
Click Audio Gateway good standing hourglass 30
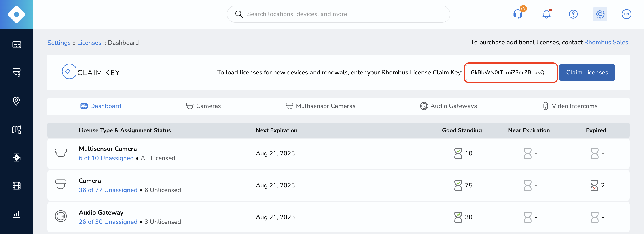(x=458, y=217)
